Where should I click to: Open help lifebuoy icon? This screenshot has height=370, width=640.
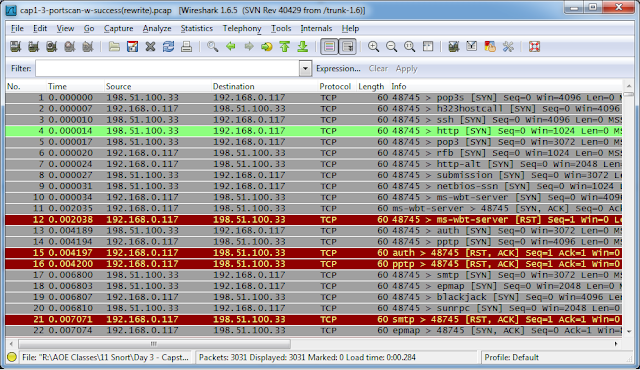534,47
